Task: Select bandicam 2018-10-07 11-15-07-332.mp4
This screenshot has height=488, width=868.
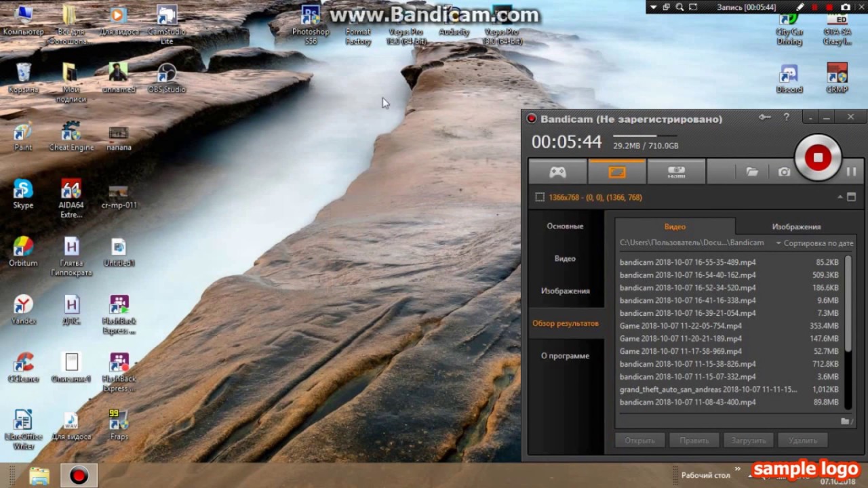Action: coord(730,377)
